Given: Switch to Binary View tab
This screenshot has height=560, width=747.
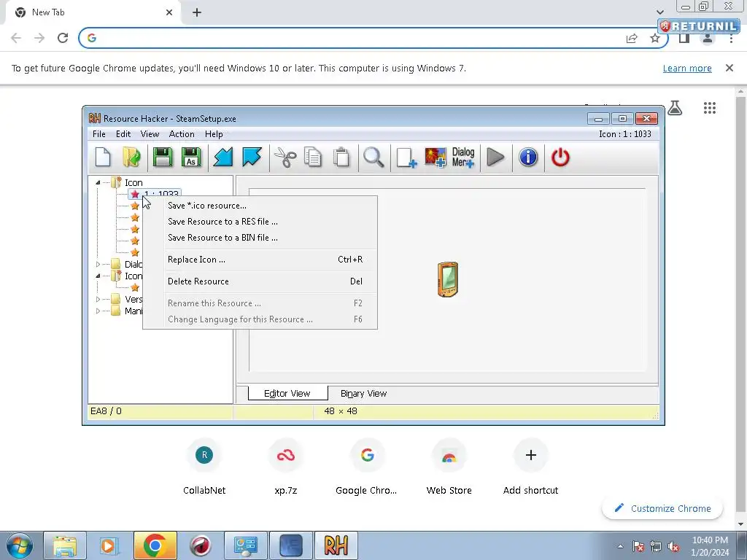Looking at the screenshot, I should point(363,394).
